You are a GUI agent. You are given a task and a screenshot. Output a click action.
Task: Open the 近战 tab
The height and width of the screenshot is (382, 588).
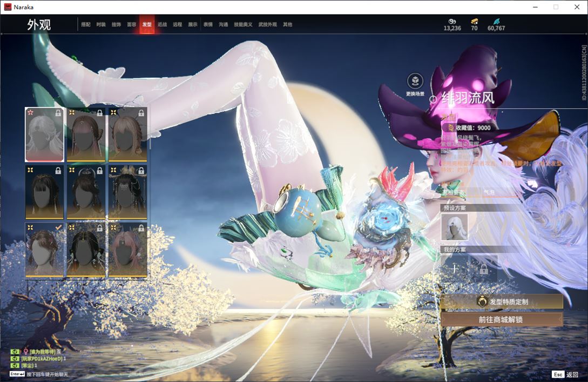(x=162, y=24)
